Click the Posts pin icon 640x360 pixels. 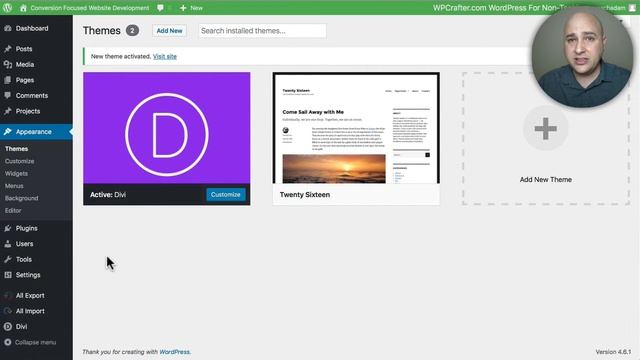pyautogui.click(x=8, y=49)
